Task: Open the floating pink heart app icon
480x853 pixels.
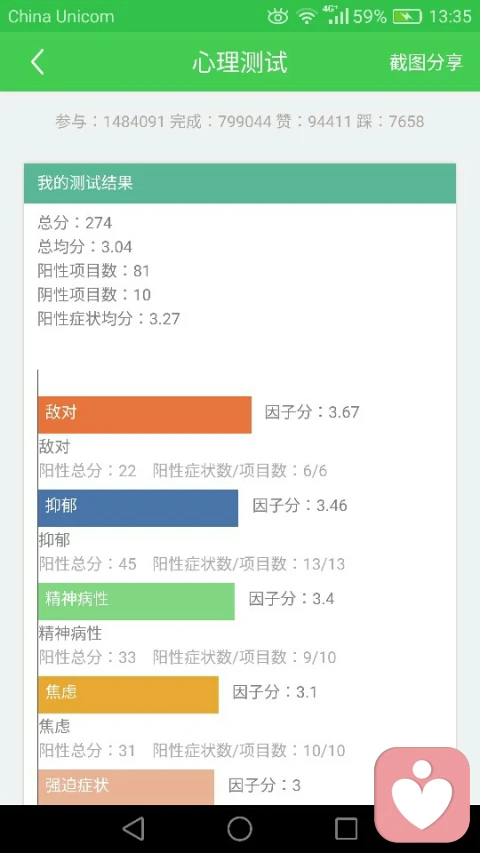Action: click(x=422, y=794)
